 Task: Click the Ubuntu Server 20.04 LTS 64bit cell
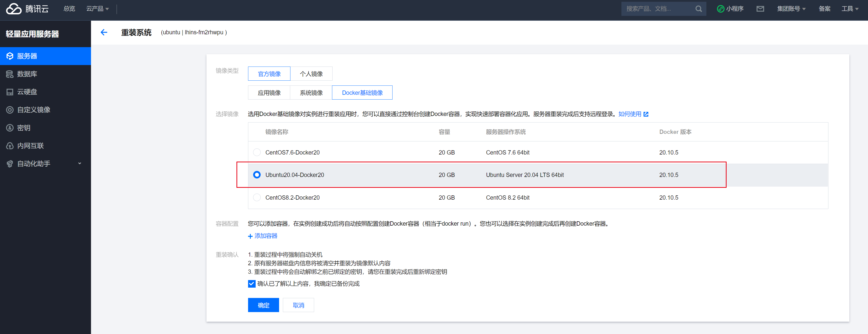(525, 175)
